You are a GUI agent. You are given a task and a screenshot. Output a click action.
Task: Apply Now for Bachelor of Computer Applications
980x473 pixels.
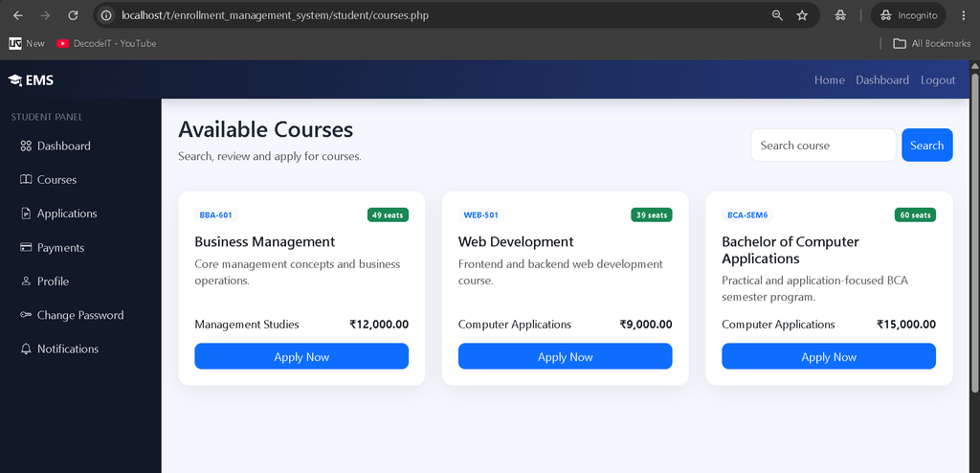pyautogui.click(x=829, y=356)
